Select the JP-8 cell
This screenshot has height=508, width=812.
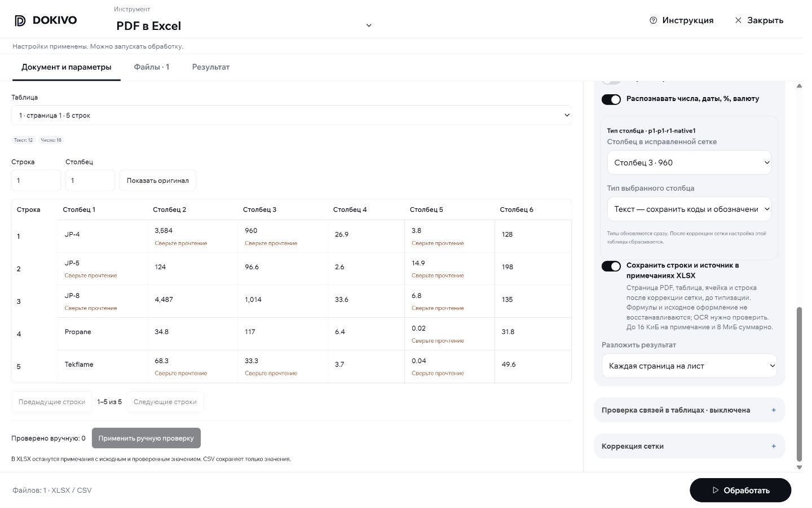click(x=103, y=301)
